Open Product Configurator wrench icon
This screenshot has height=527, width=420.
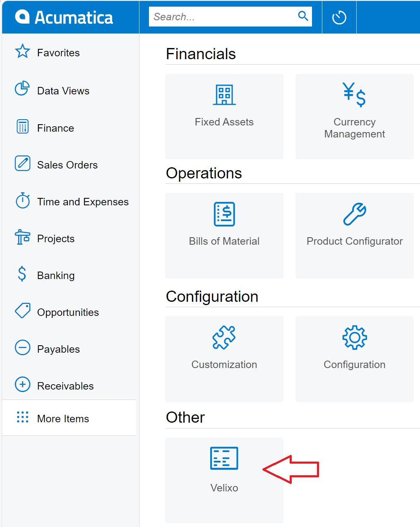pyautogui.click(x=355, y=214)
